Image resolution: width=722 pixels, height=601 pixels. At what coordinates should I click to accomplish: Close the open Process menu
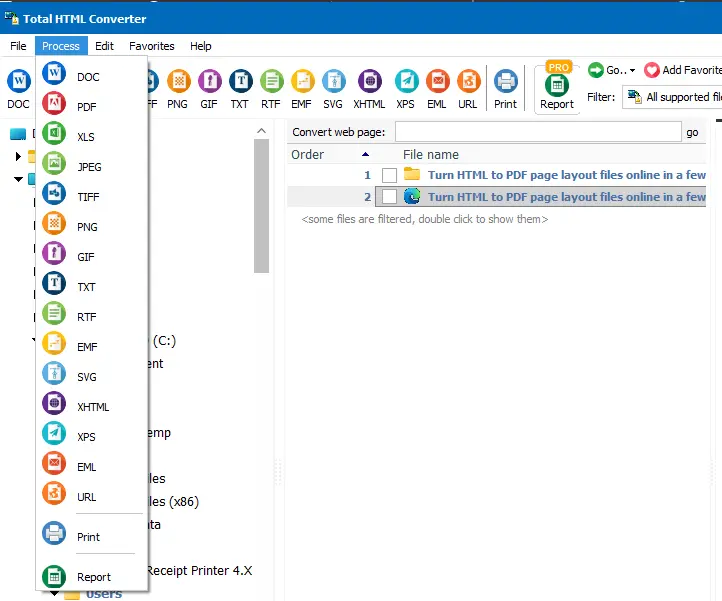click(x=61, y=46)
